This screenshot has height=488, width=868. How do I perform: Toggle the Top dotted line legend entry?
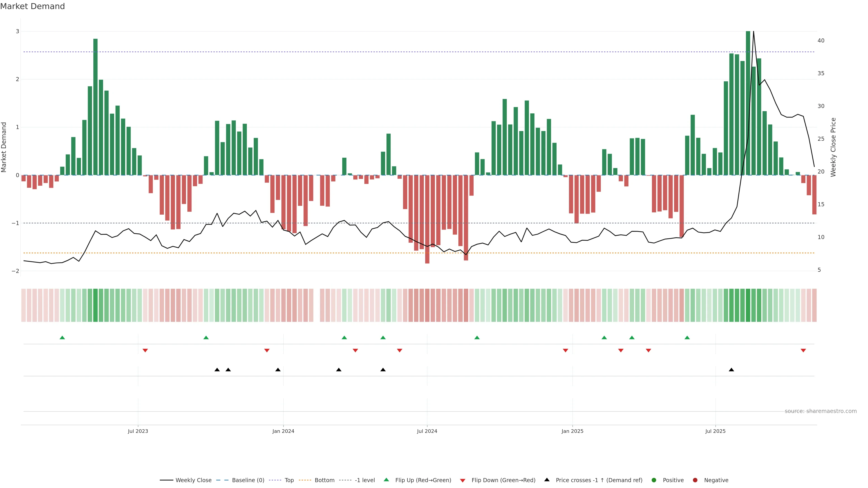click(289, 480)
